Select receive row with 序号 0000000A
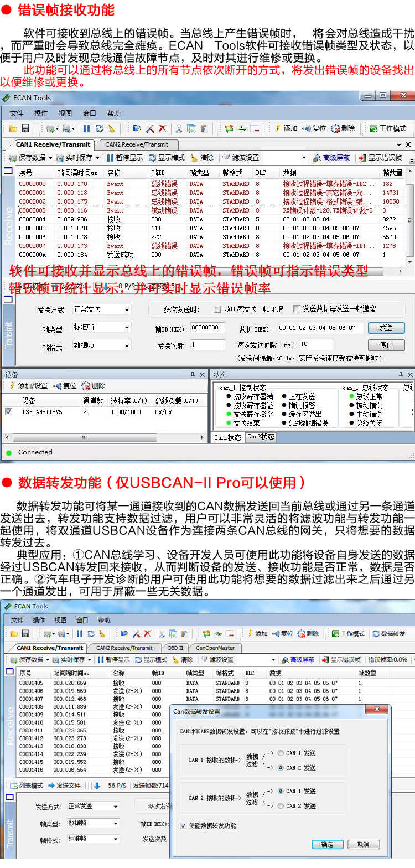Viewport: 415px width, 868px height. click(x=210, y=255)
